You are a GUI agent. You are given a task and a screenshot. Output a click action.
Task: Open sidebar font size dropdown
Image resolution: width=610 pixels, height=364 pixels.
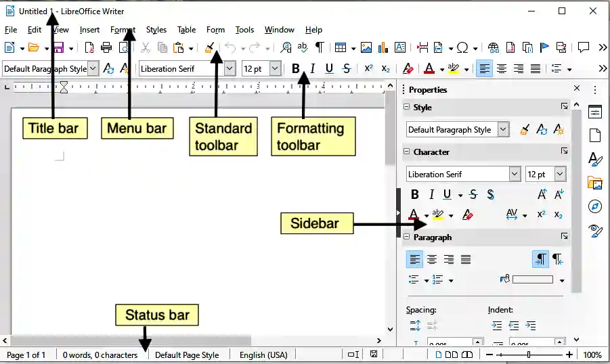pyautogui.click(x=560, y=174)
